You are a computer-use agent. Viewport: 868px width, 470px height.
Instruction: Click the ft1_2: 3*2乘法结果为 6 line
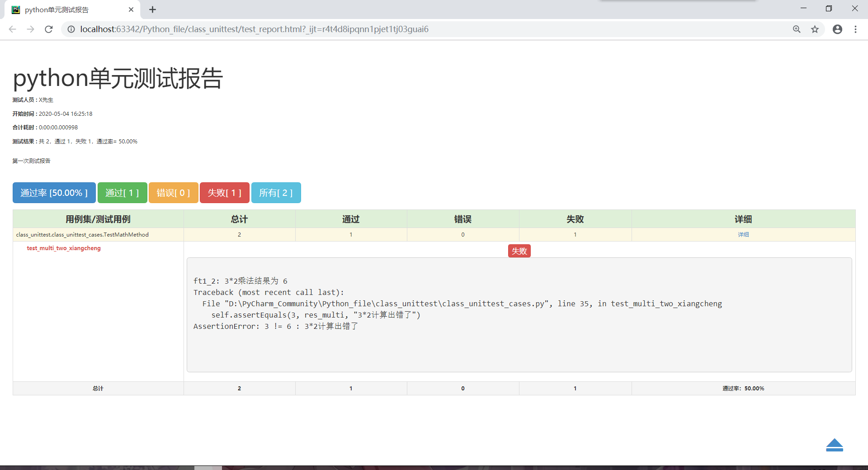(x=241, y=281)
